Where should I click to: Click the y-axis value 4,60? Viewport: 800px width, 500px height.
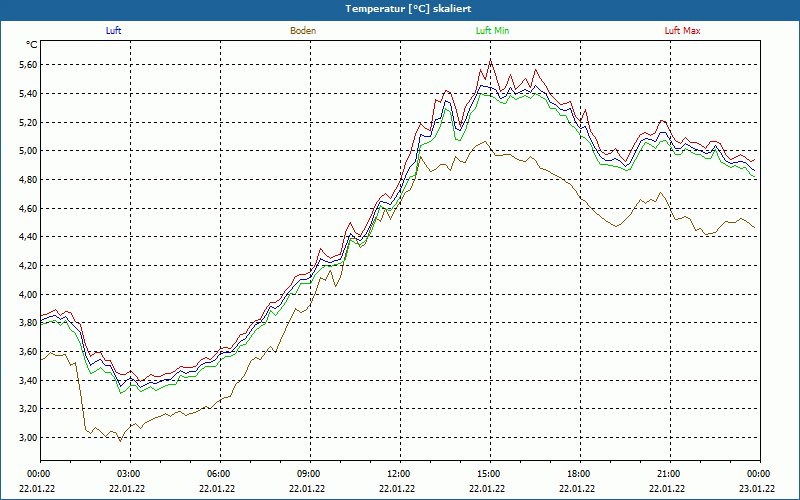click(x=27, y=208)
